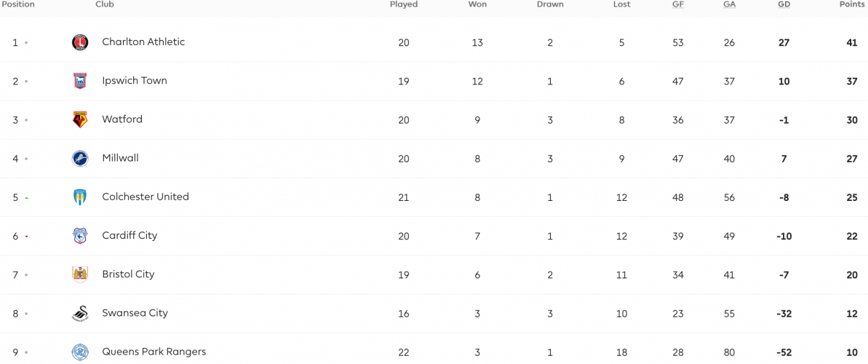
Task: Click the Ipswich Town club badge
Action: 80,81
